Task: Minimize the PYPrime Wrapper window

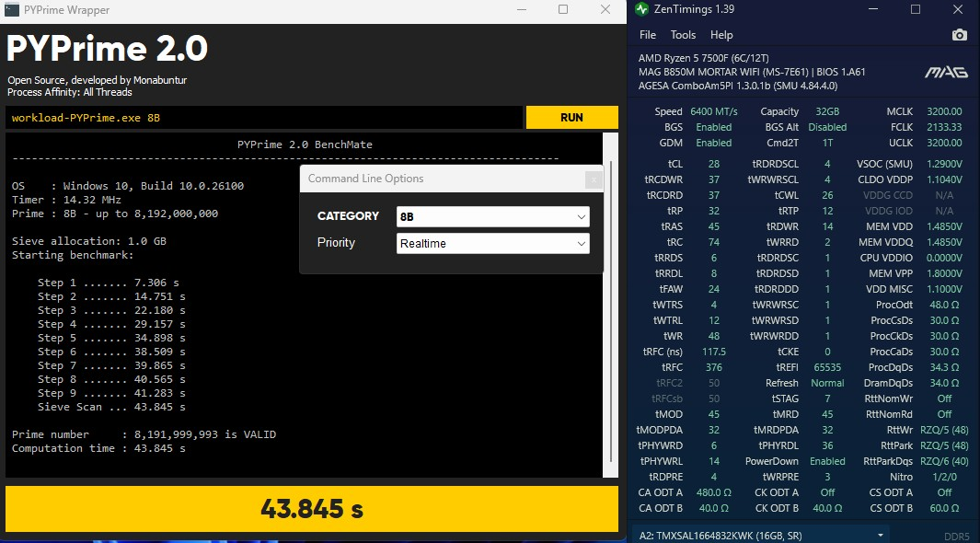Action: [521, 9]
